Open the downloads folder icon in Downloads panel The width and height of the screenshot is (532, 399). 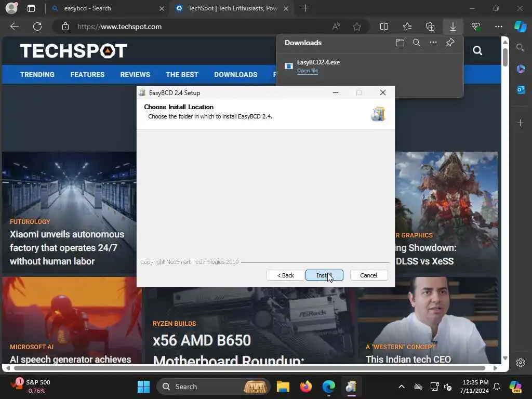point(400,43)
